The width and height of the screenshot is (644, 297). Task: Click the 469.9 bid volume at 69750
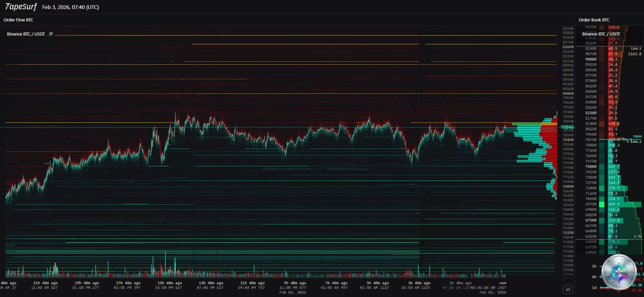(x=614, y=204)
